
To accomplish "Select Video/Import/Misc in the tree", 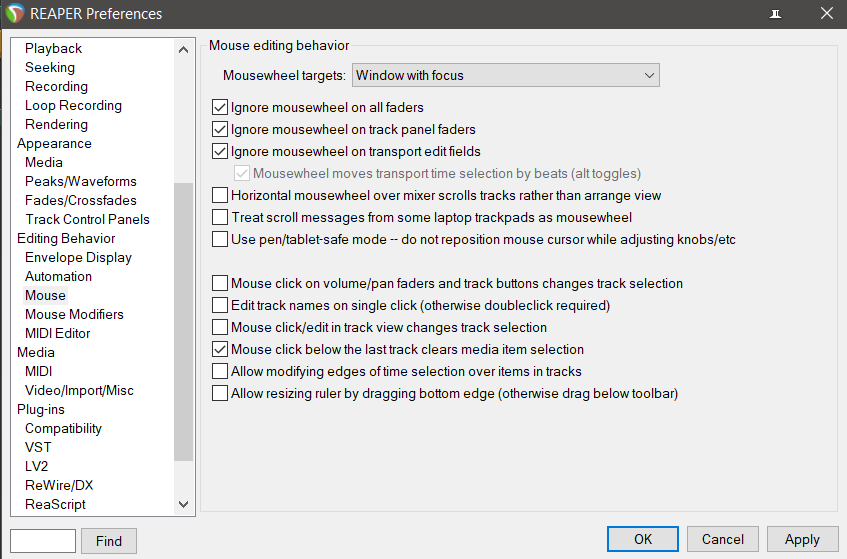I will pyautogui.click(x=79, y=390).
